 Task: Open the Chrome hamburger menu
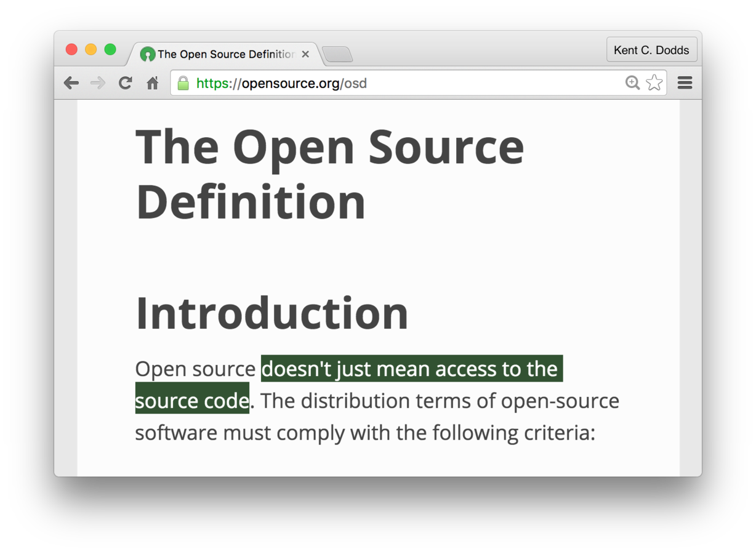pyautogui.click(x=685, y=82)
